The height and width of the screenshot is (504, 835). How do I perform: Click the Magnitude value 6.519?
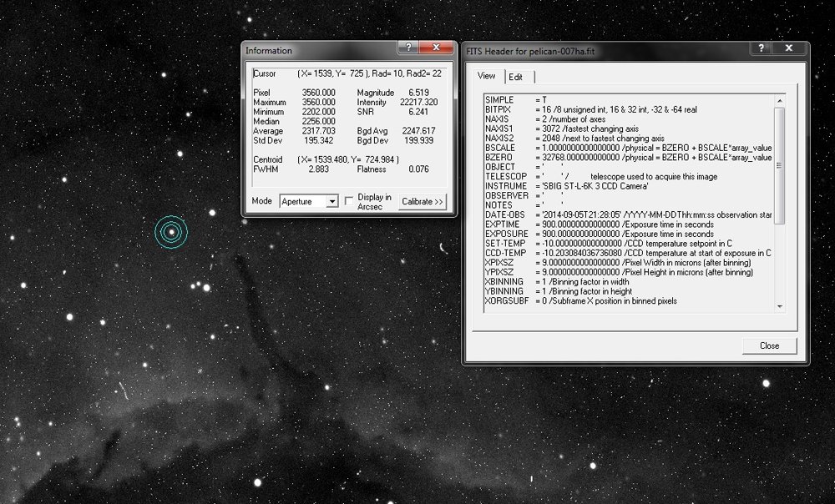click(x=418, y=93)
